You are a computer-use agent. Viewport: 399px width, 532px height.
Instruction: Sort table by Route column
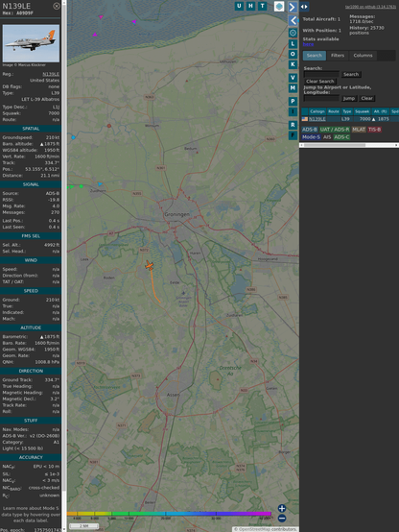click(334, 111)
